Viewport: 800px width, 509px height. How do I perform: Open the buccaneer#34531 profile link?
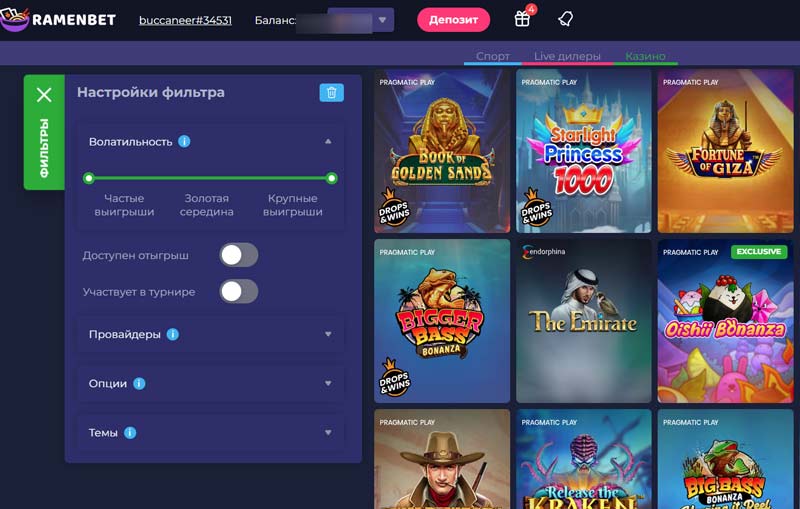pos(185,20)
